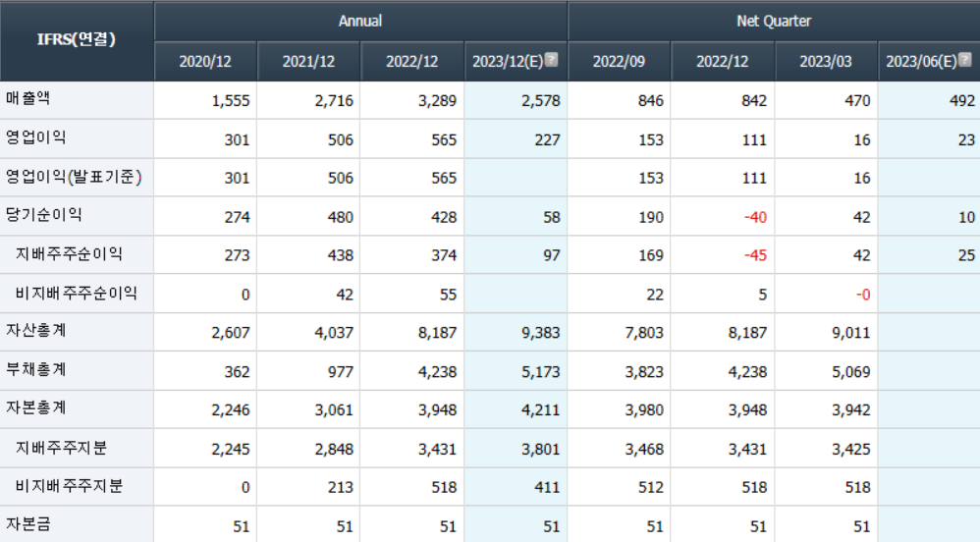Click 당기순이익 estimate 58 for 2023/12(E)

(x=551, y=218)
